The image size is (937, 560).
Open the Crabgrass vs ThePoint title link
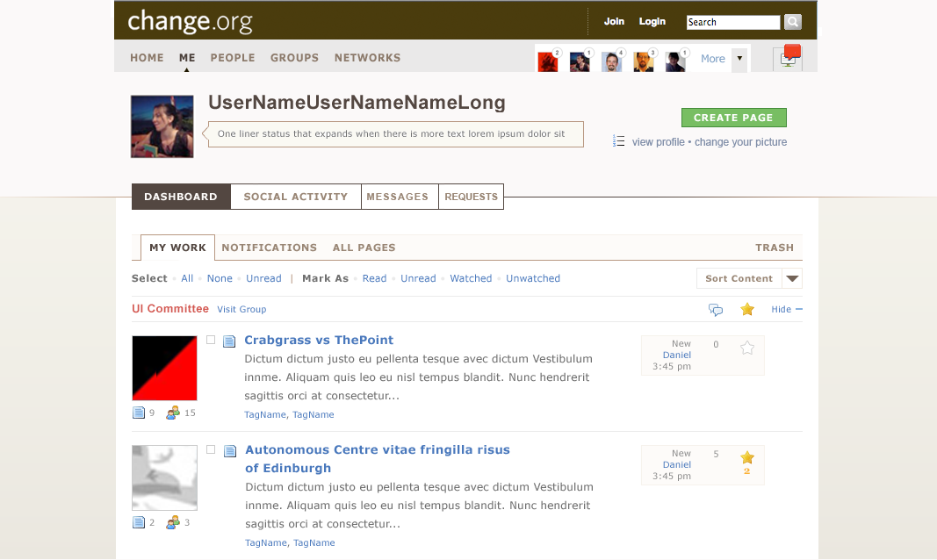click(x=319, y=341)
